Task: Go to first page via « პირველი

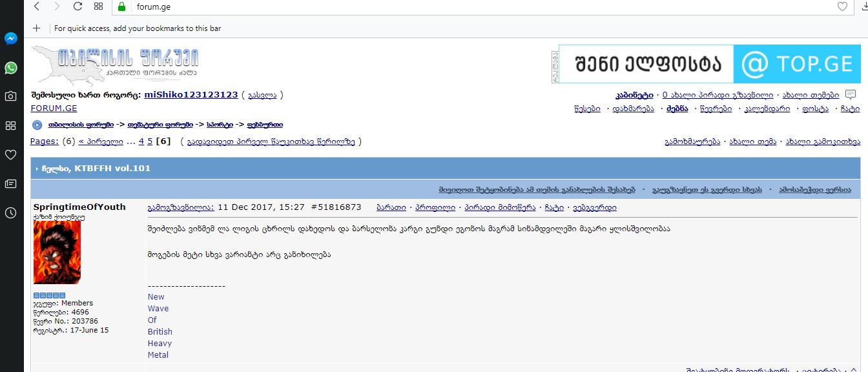Action: coord(101,141)
